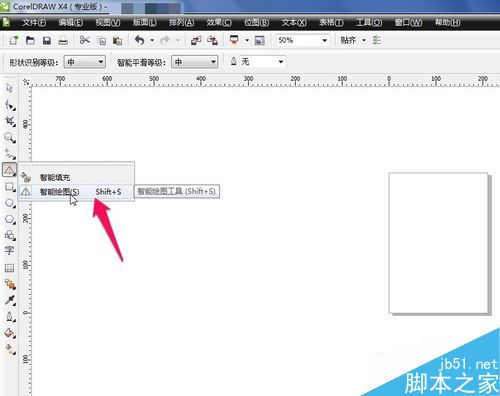Select the Fill bucket tool
Image resolution: width=500 pixels, height=396 pixels.
click(x=10, y=333)
